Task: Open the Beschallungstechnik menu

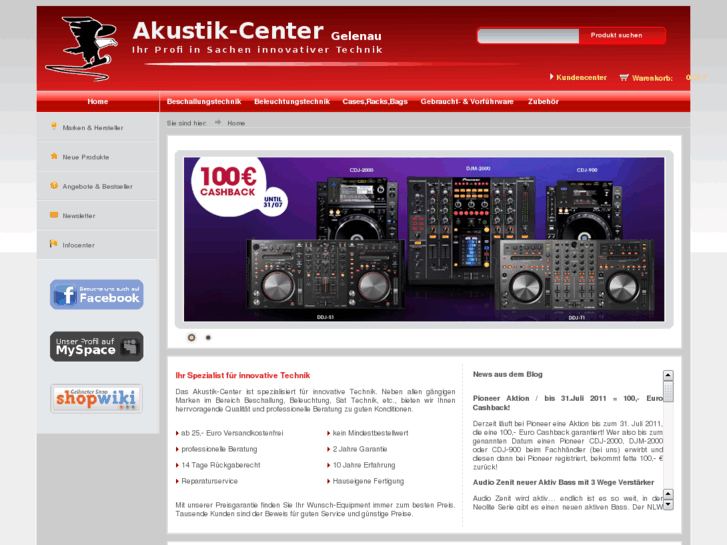Action: [x=204, y=102]
